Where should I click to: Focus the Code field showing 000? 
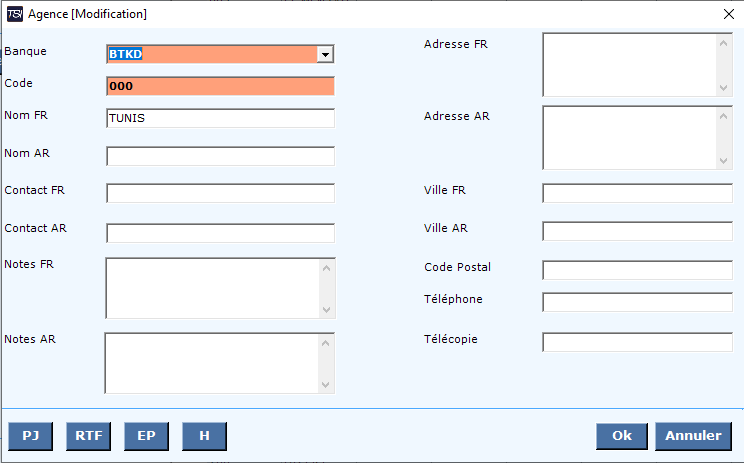(x=221, y=86)
